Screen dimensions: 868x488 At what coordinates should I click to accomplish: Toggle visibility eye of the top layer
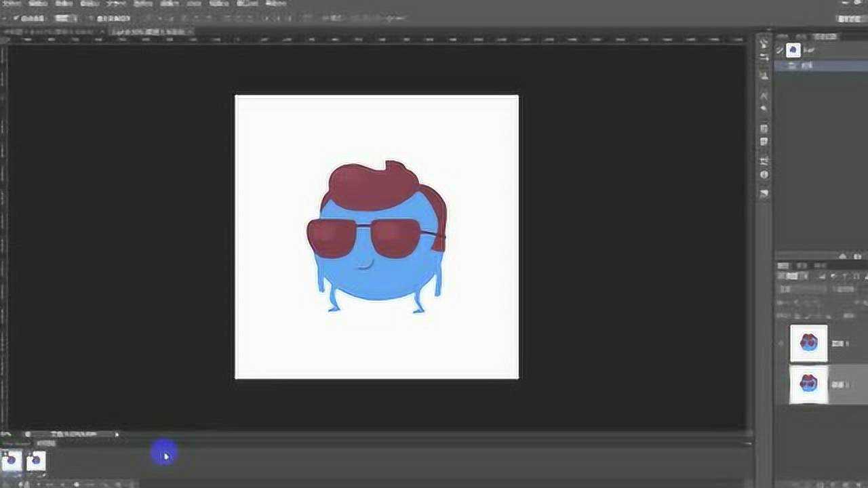782,344
